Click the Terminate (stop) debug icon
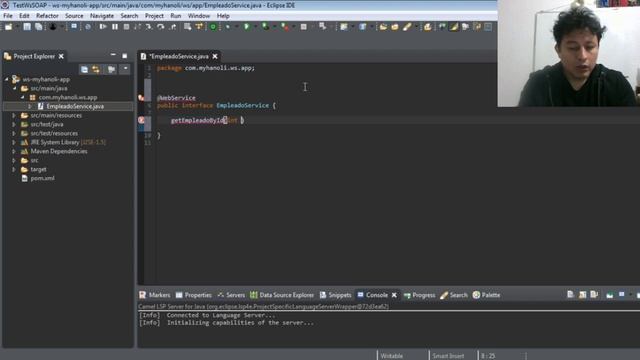Screen dimensions: 640x360 pyautogui.click(x=127, y=27)
